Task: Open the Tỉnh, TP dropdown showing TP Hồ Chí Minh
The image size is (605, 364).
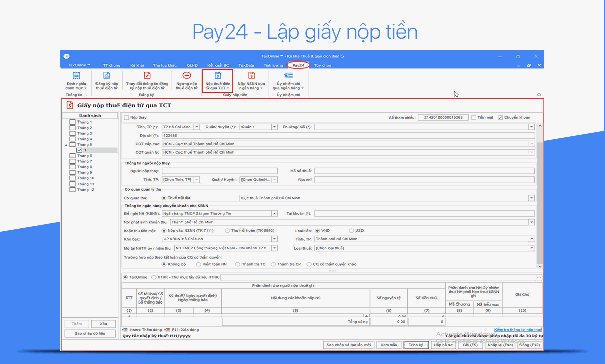Action: [197, 127]
